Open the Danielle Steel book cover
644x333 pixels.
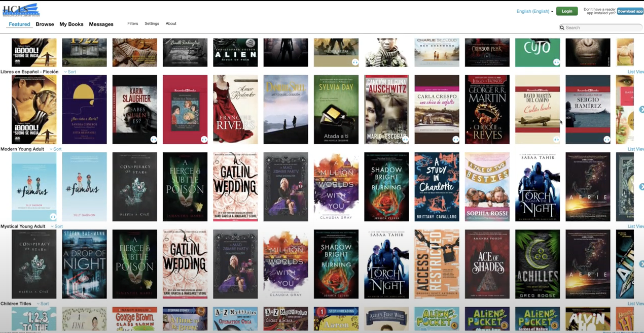pyautogui.click(x=285, y=110)
